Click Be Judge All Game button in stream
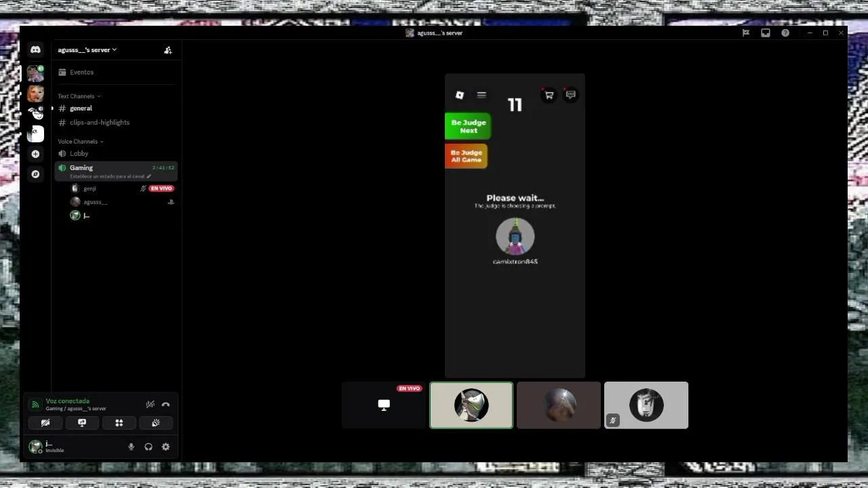The height and width of the screenshot is (488, 868). (x=467, y=156)
